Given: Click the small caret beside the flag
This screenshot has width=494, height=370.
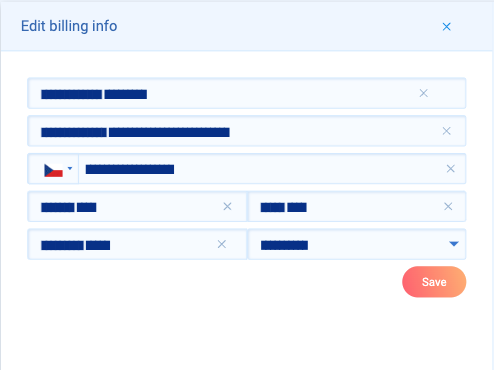Looking at the screenshot, I should pyautogui.click(x=70, y=168).
